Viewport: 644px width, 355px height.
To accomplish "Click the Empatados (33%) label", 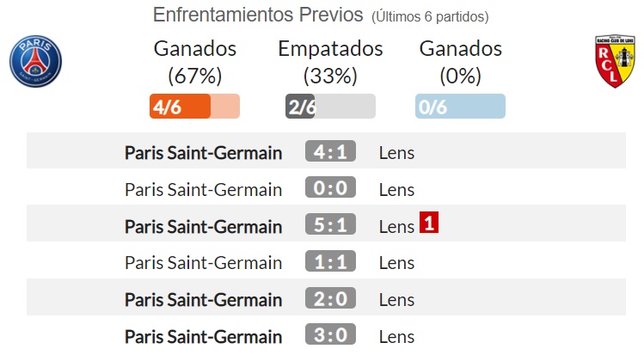I will (x=330, y=62).
